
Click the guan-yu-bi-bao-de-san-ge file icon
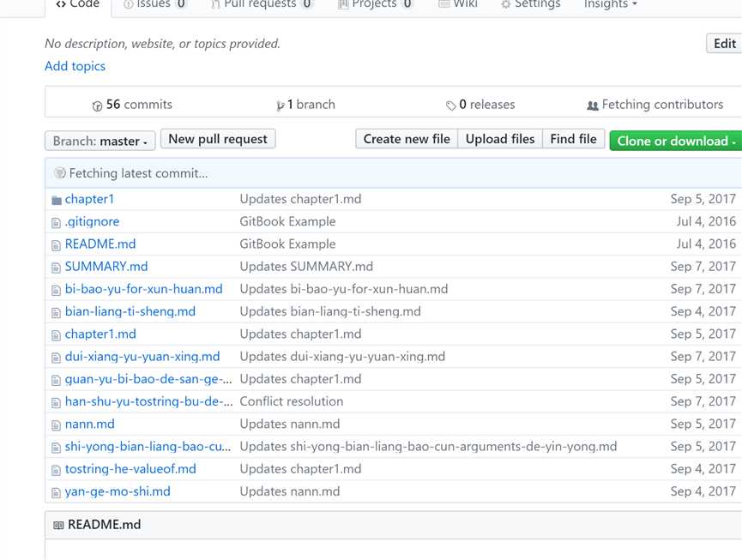56,380
